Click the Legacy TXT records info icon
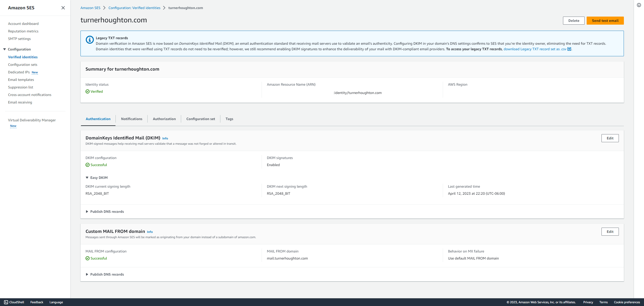This screenshot has height=306, width=644. 90,40
